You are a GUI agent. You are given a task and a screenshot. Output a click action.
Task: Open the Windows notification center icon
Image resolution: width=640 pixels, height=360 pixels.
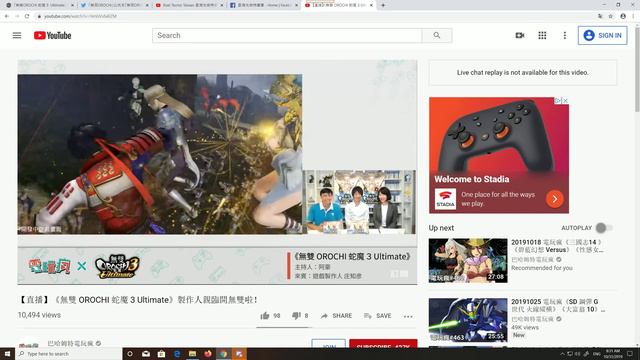(630, 354)
